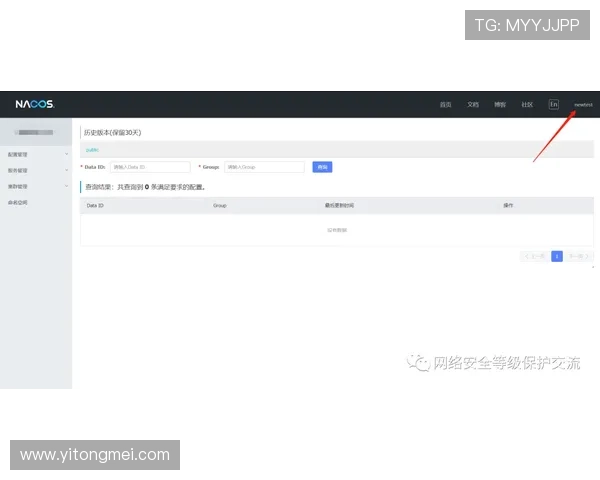The height and width of the screenshot is (480, 600).
Task: Open 文档 in top navigation
Action: (x=473, y=104)
